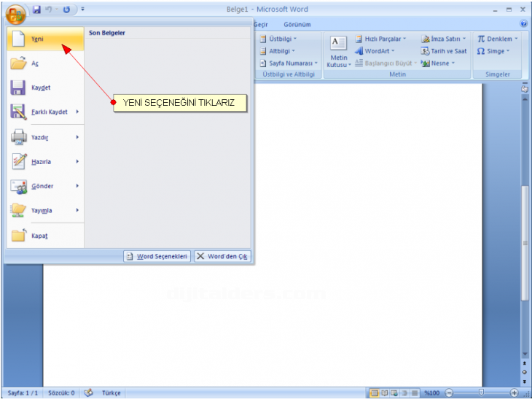Click the Select Browse Object circle button
532x399 pixels.
[525, 372]
